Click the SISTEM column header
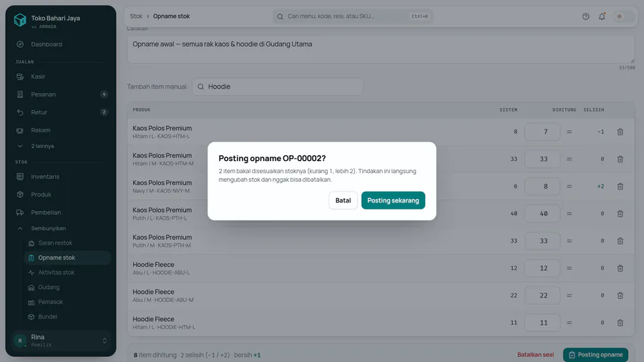The height and width of the screenshot is (362, 644). tap(509, 110)
